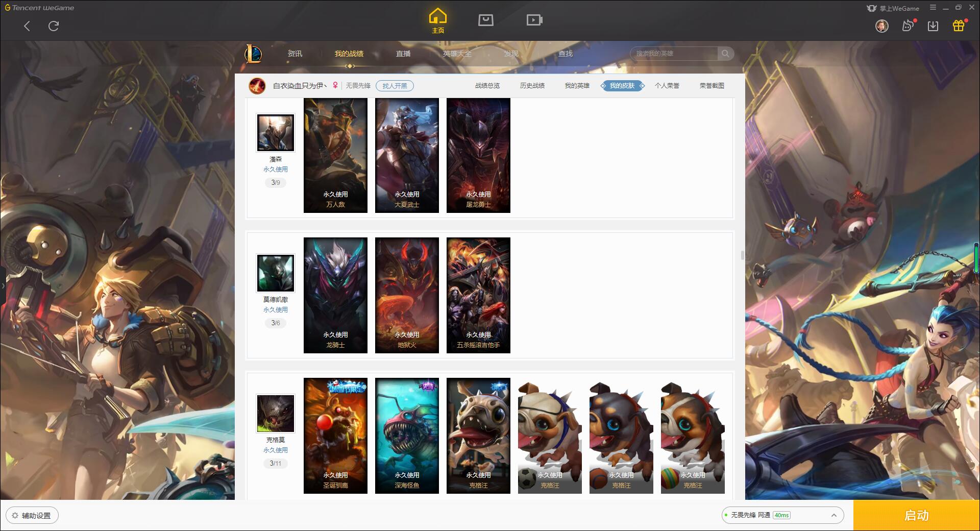Click the 找人开黑 button
This screenshot has width=980, height=531.
click(x=395, y=86)
